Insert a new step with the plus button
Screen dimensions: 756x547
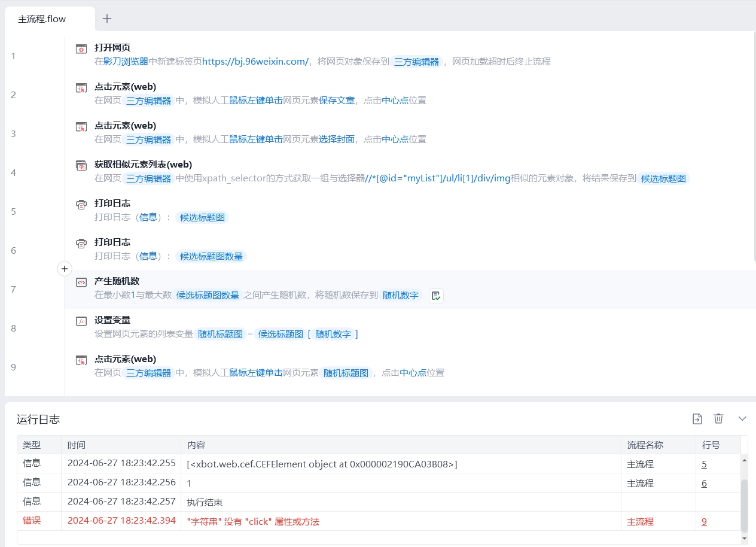click(65, 269)
